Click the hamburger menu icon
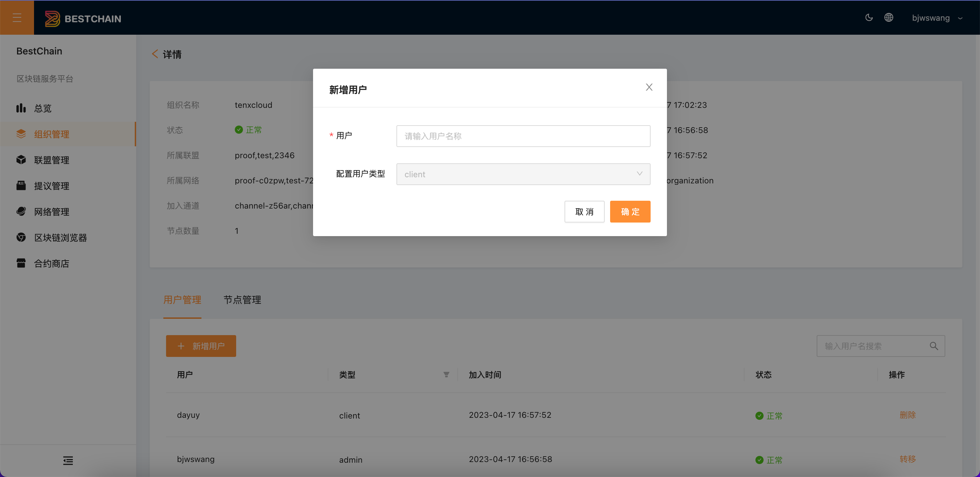This screenshot has height=477, width=980. pos(17,17)
